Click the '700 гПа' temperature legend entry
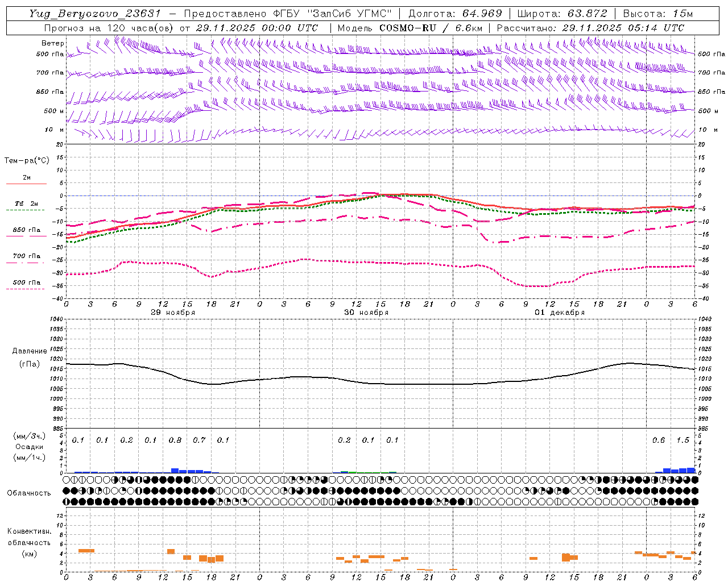This screenshot has height=582, width=728. pyautogui.click(x=27, y=256)
